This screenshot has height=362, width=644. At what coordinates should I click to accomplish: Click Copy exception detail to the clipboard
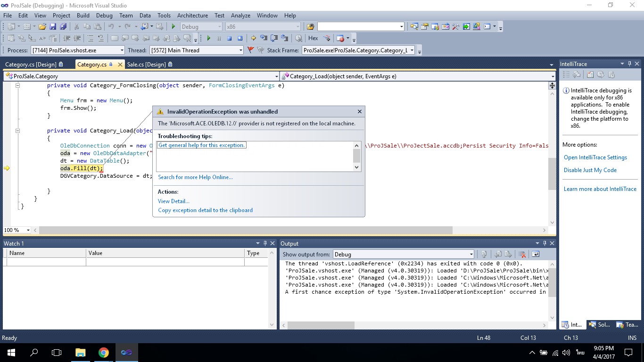point(205,210)
